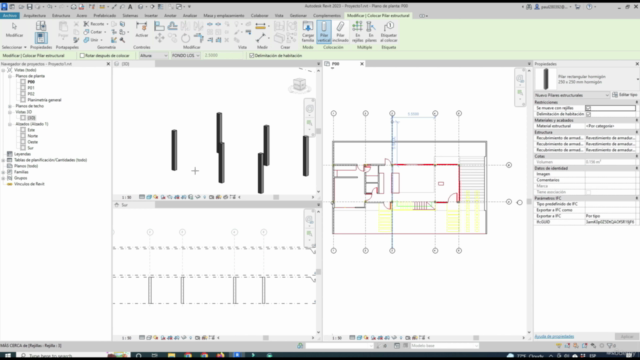The width and height of the screenshot is (640, 360).
Task: Select the Modificar arrow tool
Action: tap(14, 30)
